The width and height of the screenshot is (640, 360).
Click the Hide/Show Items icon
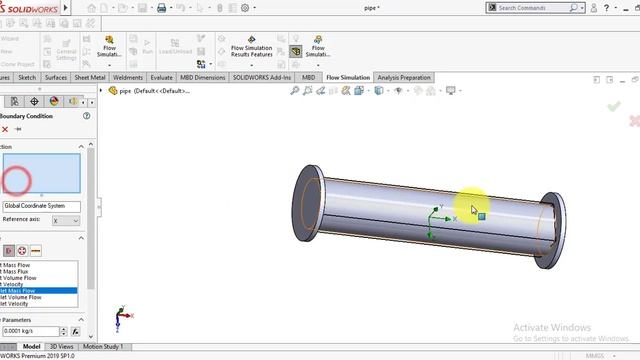[x=398, y=91]
